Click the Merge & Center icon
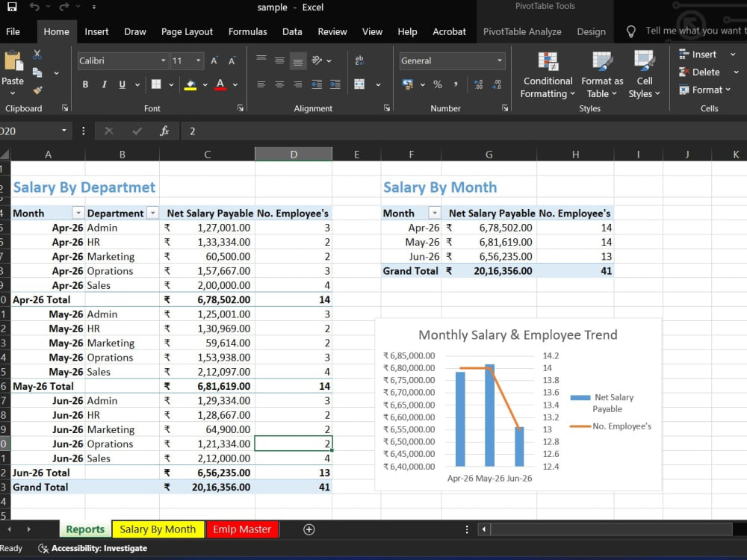Screen dimensions: 747x560 (360, 85)
